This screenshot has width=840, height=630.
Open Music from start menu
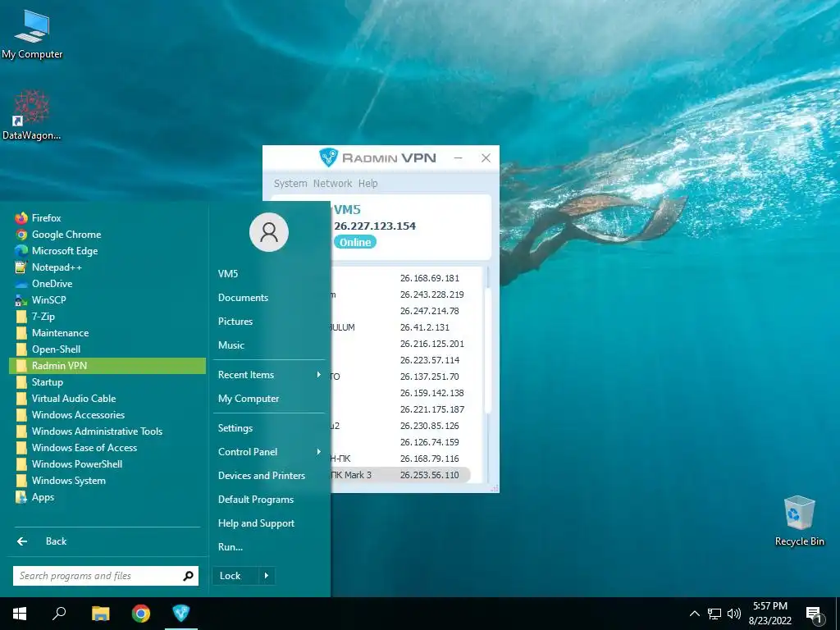click(x=231, y=345)
